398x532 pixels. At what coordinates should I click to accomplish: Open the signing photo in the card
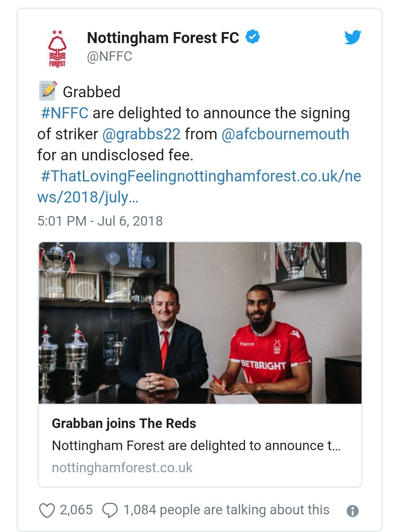(x=200, y=323)
